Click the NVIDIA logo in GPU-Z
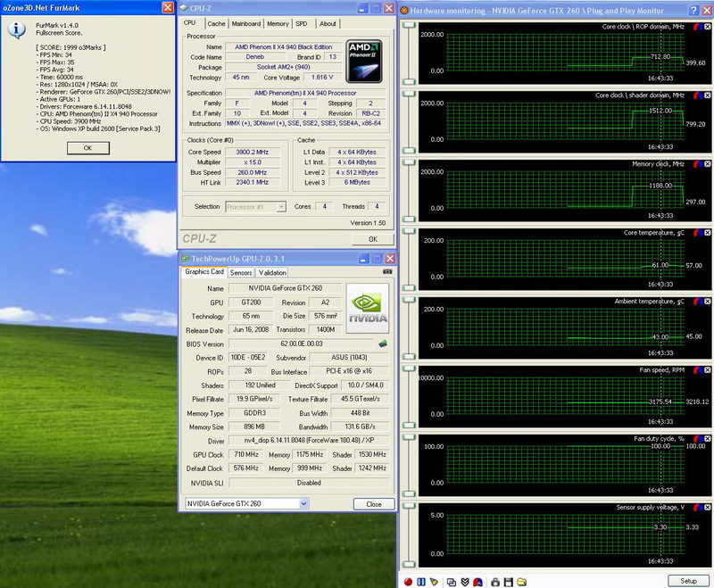Screen dimensions: 714x588 [x=368, y=309]
